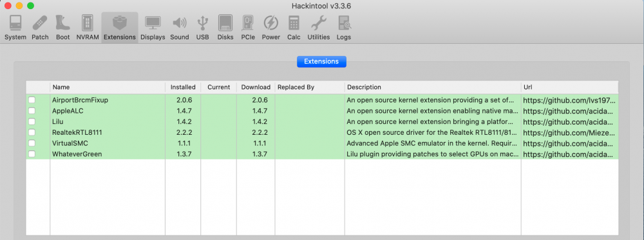This screenshot has width=644, height=240.
Task: Tick the RealtekRTL8111 checkbox
Action: click(x=32, y=132)
